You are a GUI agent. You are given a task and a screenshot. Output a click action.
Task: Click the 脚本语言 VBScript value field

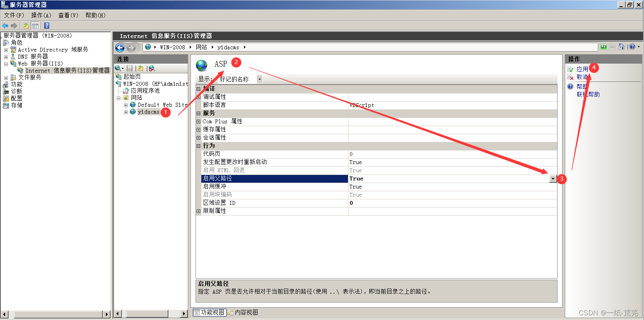[452, 105]
